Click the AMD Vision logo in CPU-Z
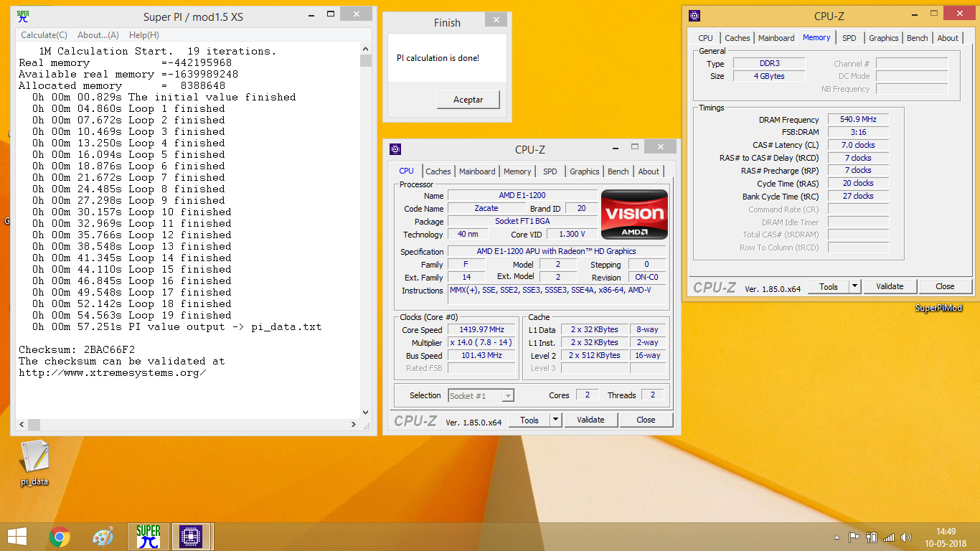 tap(634, 214)
